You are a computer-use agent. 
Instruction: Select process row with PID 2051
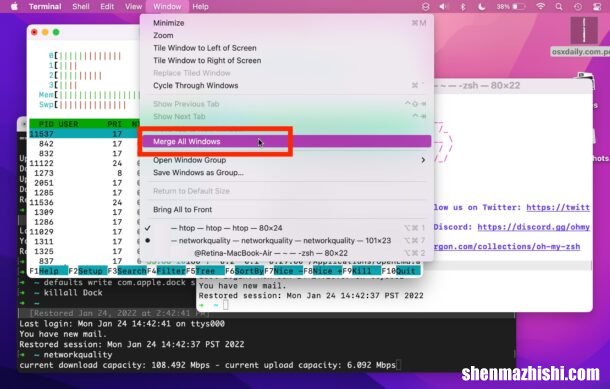(84, 183)
